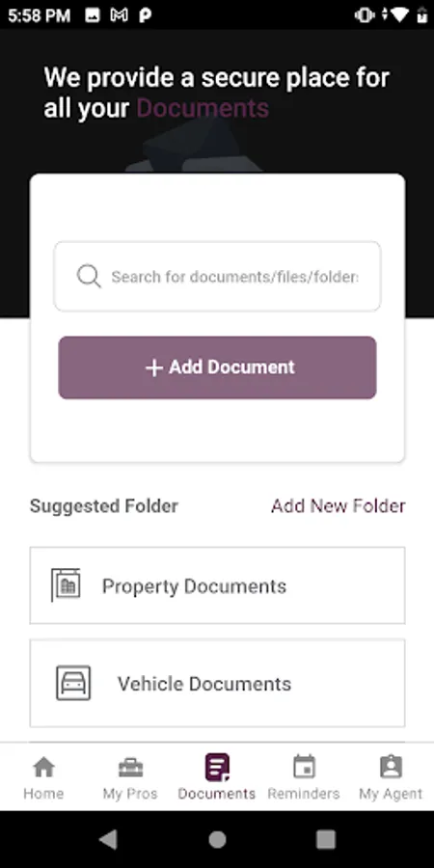Tap the Android recent apps square button
Viewport: 434px width, 868px height.
(x=326, y=840)
